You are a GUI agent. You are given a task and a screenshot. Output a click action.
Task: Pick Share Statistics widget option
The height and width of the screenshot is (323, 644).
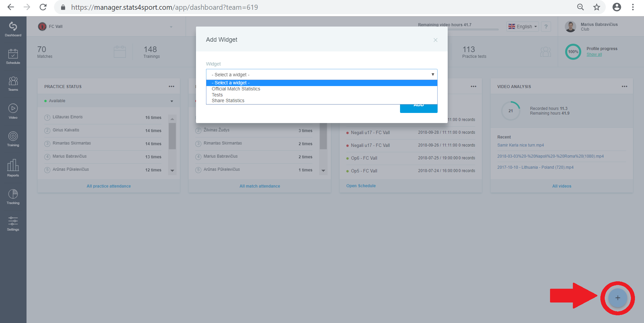(x=228, y=100)
